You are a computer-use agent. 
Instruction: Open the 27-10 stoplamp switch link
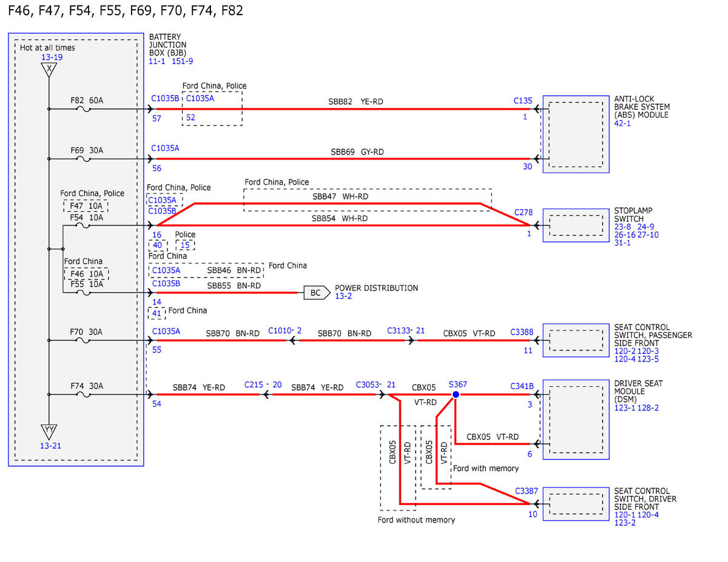pyautogui.click(x=649, y=235)
